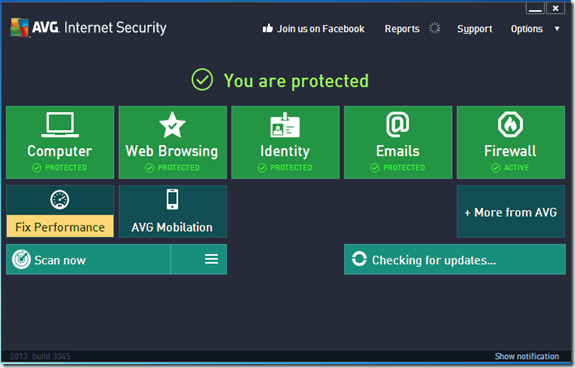Viewport: 575px width, 368px height.
Task: Click the Firewall tile title
Action: pos(510,151)
